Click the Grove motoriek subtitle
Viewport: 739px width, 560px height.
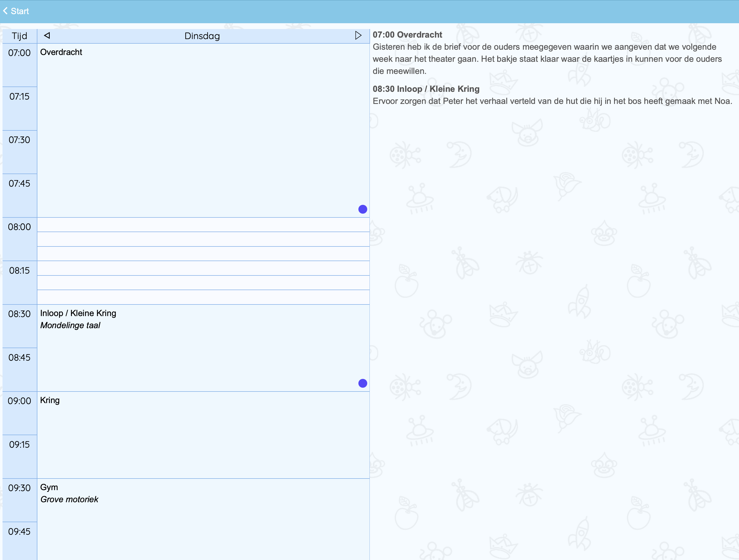[x=69, y=499]
